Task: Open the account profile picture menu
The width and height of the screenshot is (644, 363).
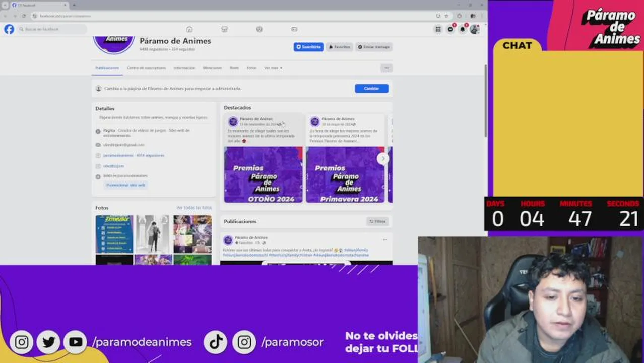Action: pos(475,29)
